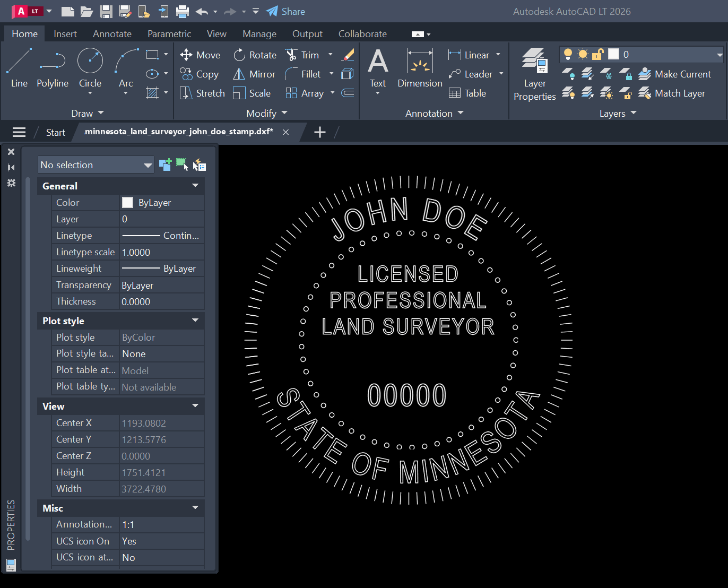Click the Rectangle tool icon
This screenshot has width=728, height=588.
[x=152, y=55]
